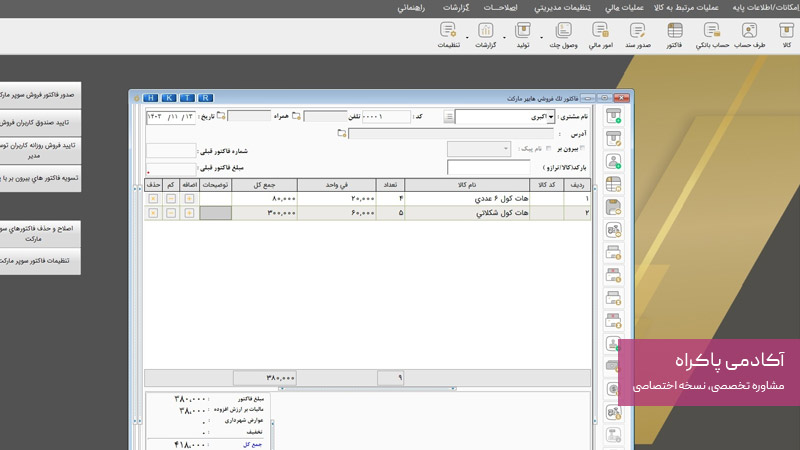This screenshot has height=450, width=800.
Task: Open the نام پیک courier name dropdown
Action: pyautogui.click(x=505, y=149)
